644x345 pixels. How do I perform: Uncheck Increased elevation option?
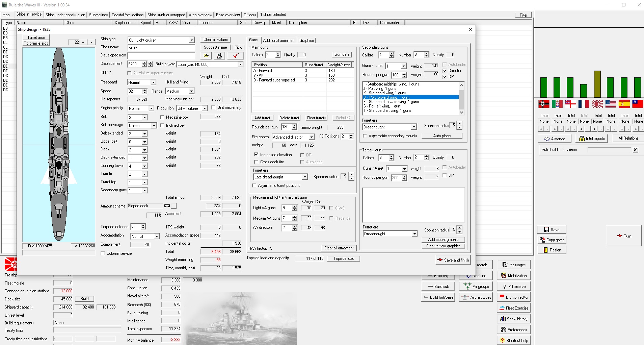click(x=256, y=155)
